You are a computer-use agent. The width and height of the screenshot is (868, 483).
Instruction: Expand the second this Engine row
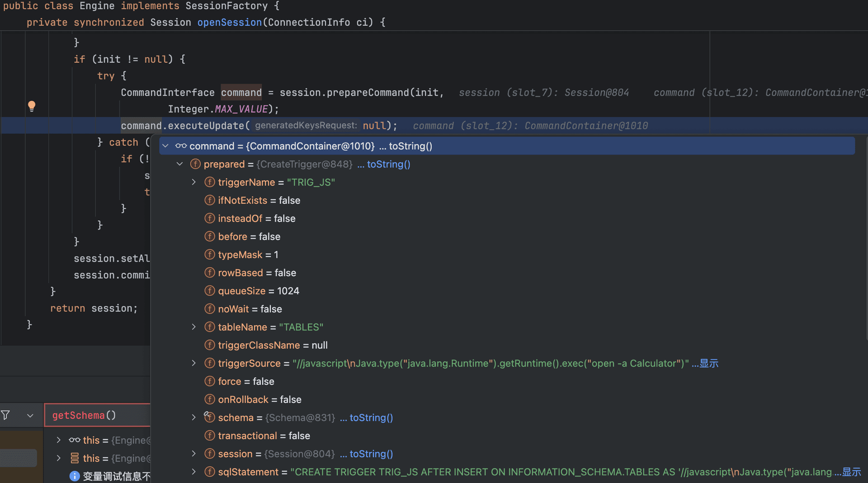(59, 458)
